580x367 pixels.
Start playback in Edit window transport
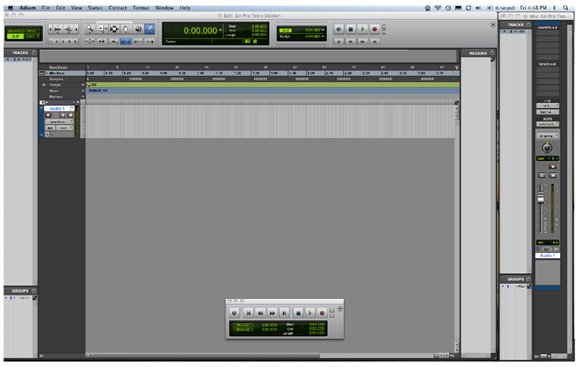click(362, 29)
